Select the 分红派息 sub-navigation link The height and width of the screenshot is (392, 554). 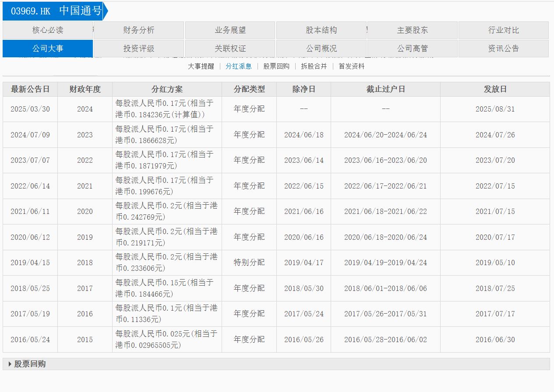coord(239,66)
